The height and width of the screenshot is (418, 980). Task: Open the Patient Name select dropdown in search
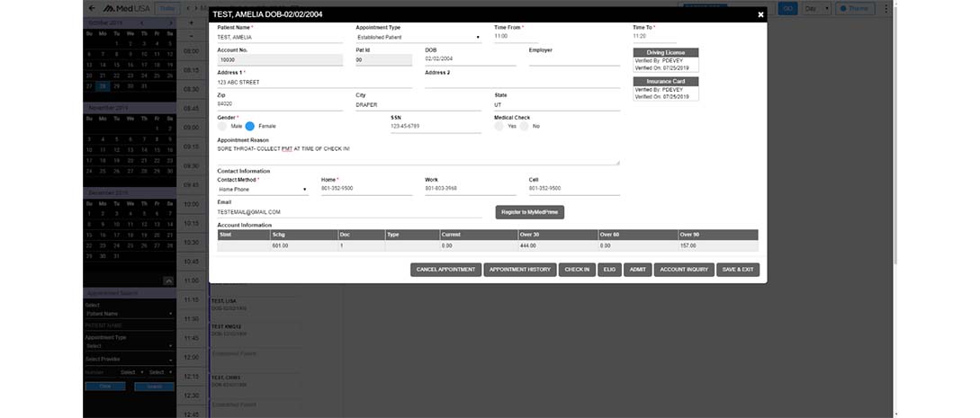pos(130,314)
